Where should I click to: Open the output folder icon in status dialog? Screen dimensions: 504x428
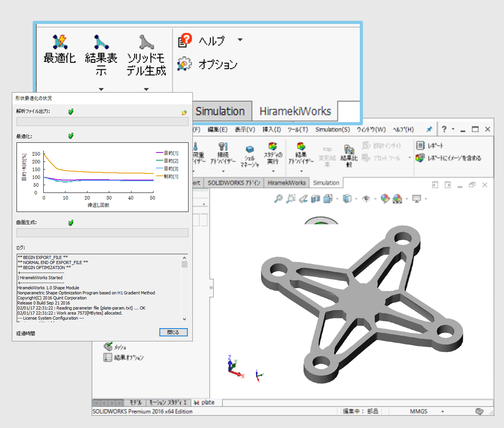pyautogui.click(x=184, y=112)
